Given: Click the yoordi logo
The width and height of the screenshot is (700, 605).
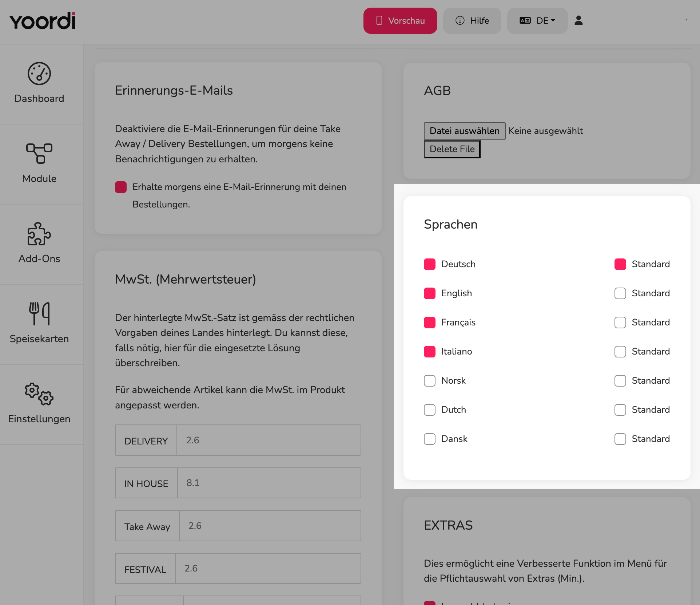Looking at the screenshot, I should pyautogui.click(x=43, y=21).
